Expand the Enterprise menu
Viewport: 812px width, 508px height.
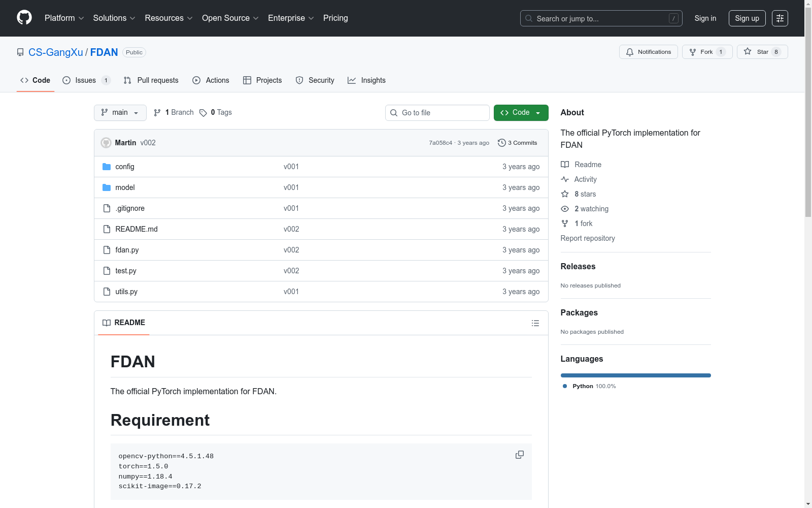point(291,18)
